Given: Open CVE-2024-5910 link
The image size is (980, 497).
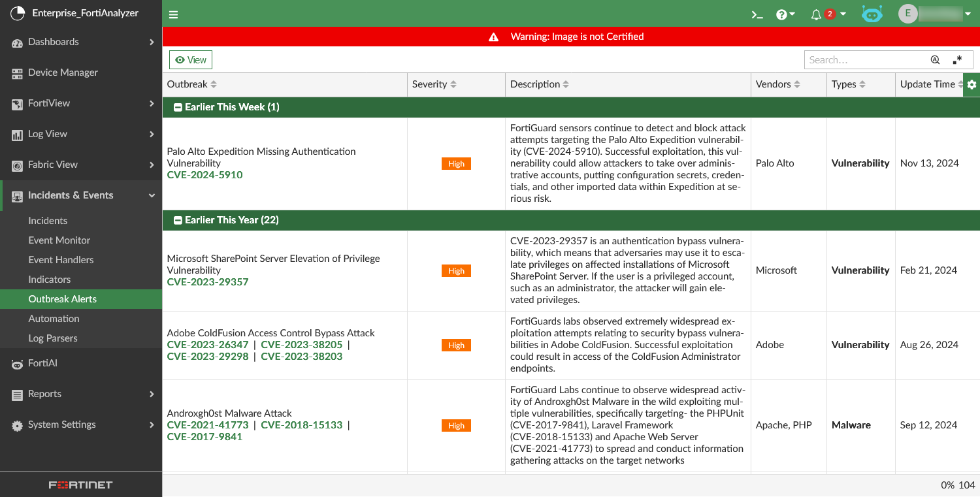Looking at the screenshot, I should pos(205,175).
